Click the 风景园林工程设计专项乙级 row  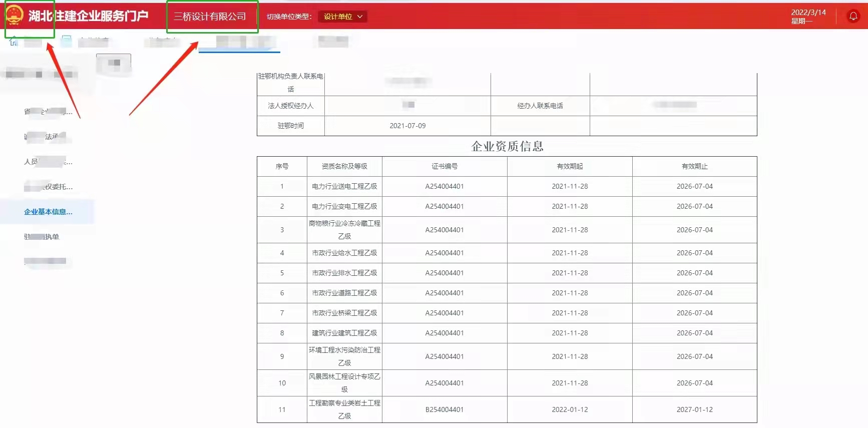click(x=344, y=383)
